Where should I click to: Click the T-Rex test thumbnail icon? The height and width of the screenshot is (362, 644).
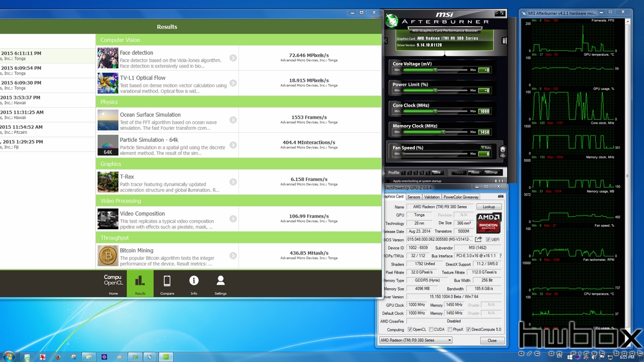pyautogui.click(x=108, y=182)
